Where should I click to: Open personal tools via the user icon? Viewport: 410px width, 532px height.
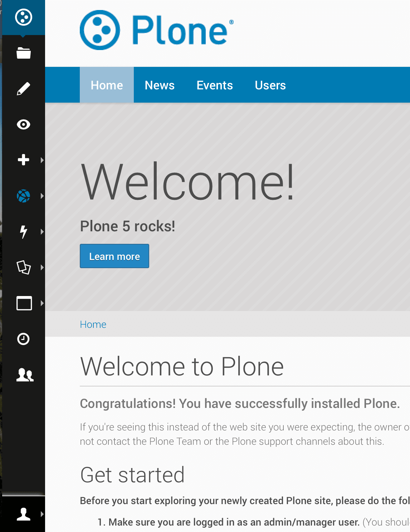coord(24,514)
